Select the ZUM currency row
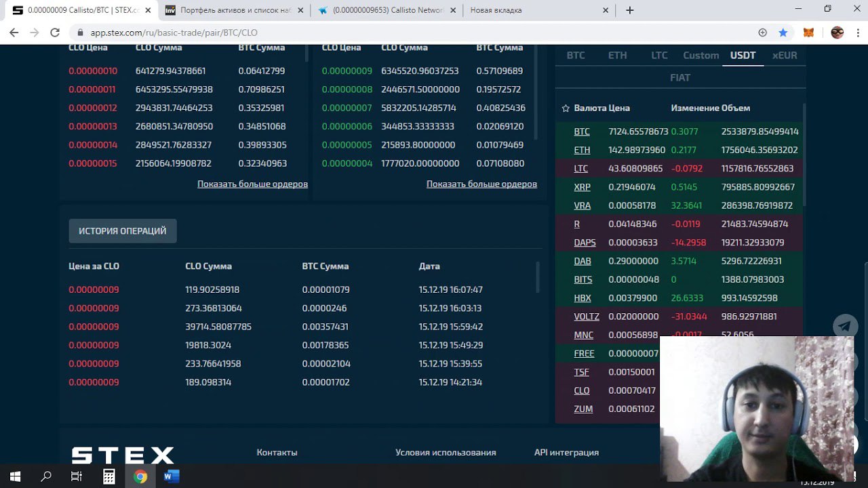The image size is (868, 488). (x=608, y=409)
